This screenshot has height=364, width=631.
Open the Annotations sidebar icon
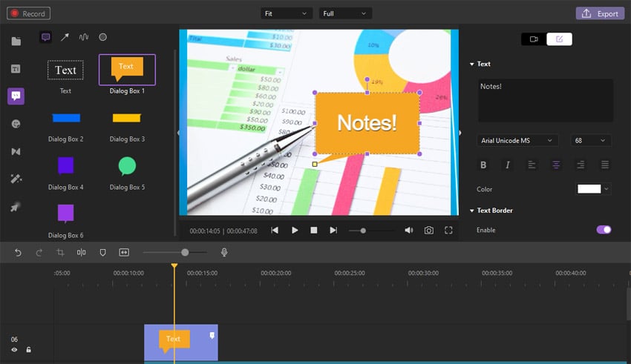tap(16, 96)
